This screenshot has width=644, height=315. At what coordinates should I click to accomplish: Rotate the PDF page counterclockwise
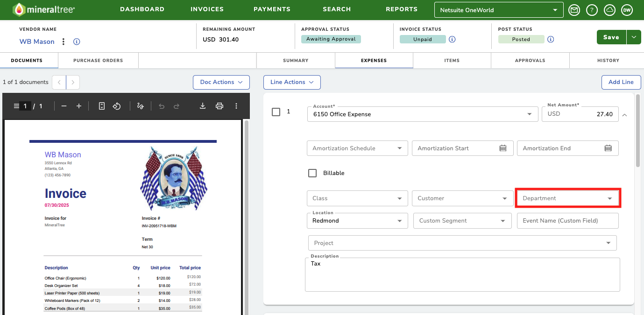(x=117, y=106)
